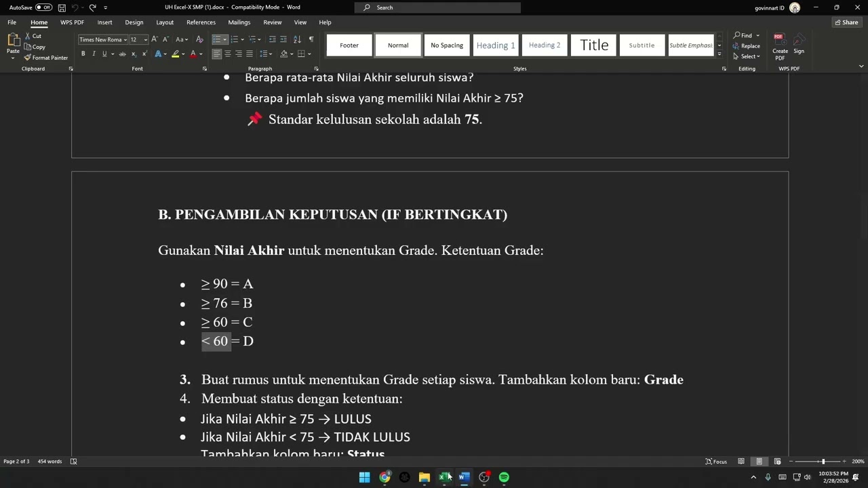Open Excel from the taskbar
868x488 pixels.
pos(444,477)
